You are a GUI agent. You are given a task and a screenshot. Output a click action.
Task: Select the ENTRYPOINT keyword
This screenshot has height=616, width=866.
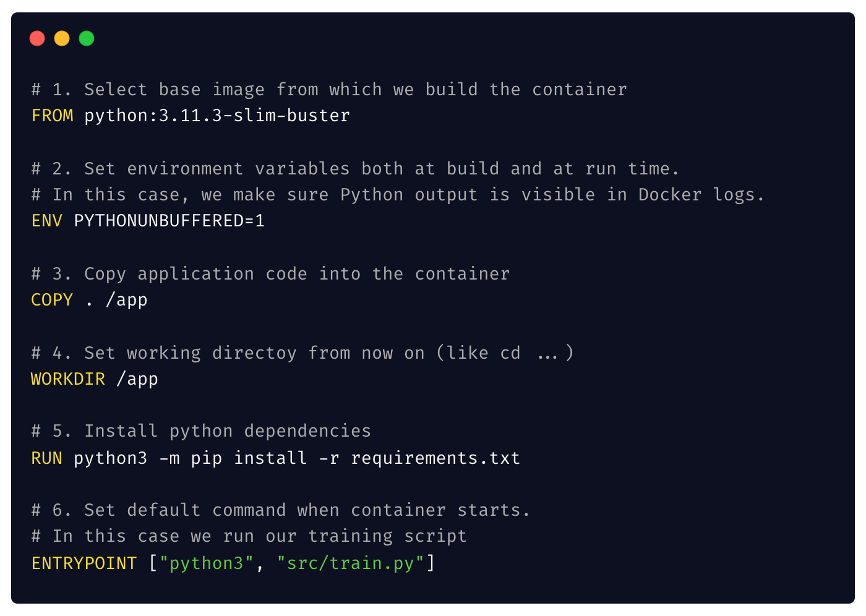[x=84, y=563]
